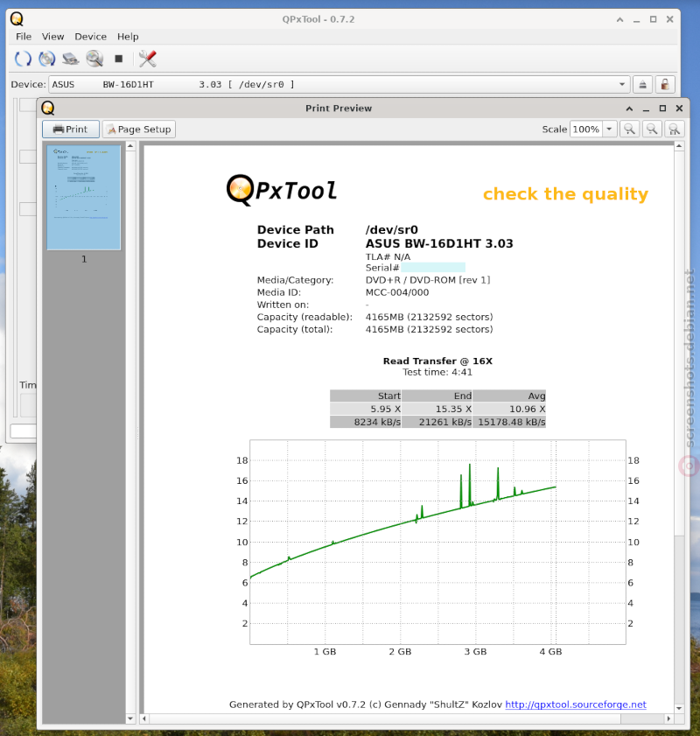Click the update media info disc icon

tap(47, 59)
